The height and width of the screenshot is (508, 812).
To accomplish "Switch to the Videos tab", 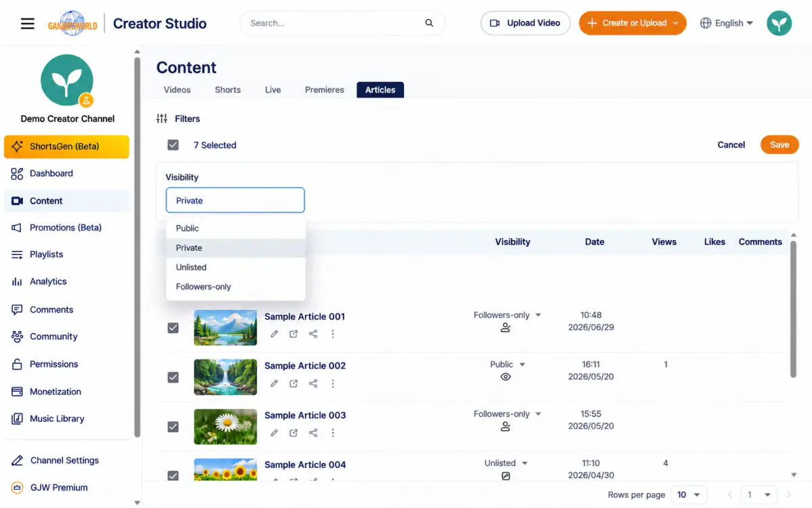I will tap(177, 90).
